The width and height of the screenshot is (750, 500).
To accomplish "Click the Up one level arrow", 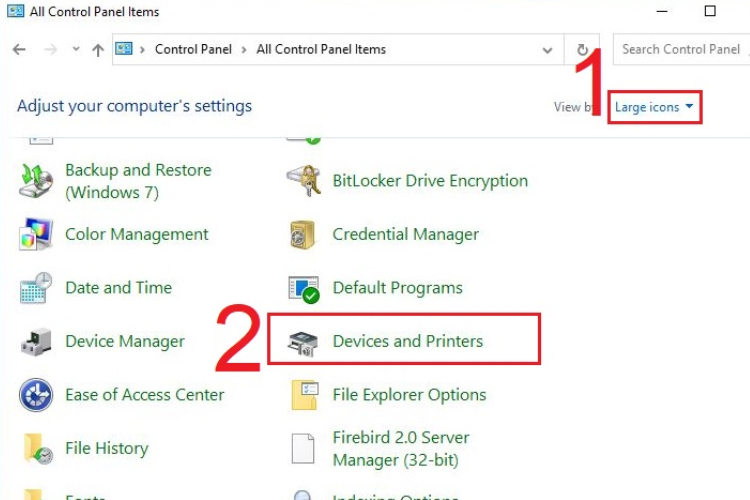I will click(97, 49).
